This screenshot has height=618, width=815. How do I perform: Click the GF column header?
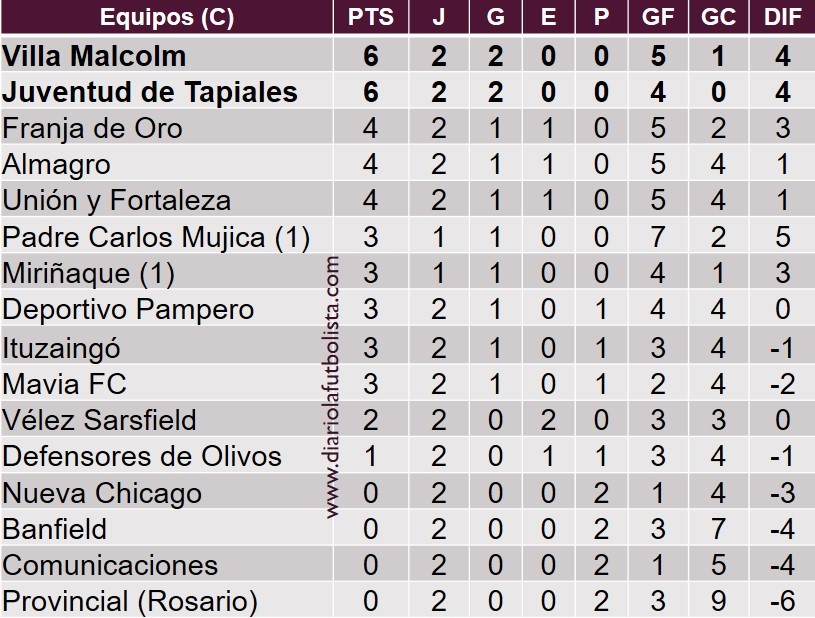click(x=657, y=17)
